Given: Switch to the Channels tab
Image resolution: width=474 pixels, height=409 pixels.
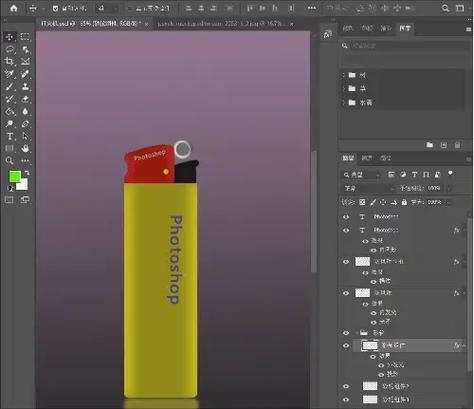Looking at the screenshot, I should (367, 158).
